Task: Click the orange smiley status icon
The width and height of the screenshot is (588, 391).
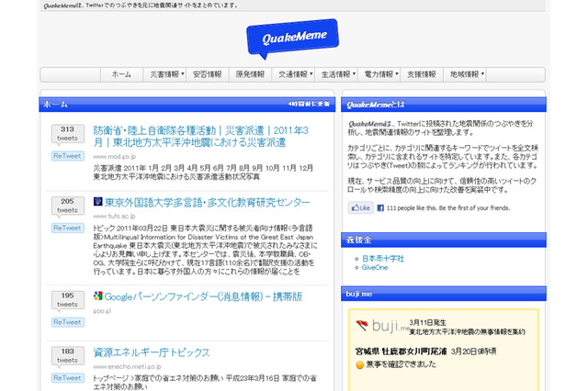Action: [x=358, y=364]
